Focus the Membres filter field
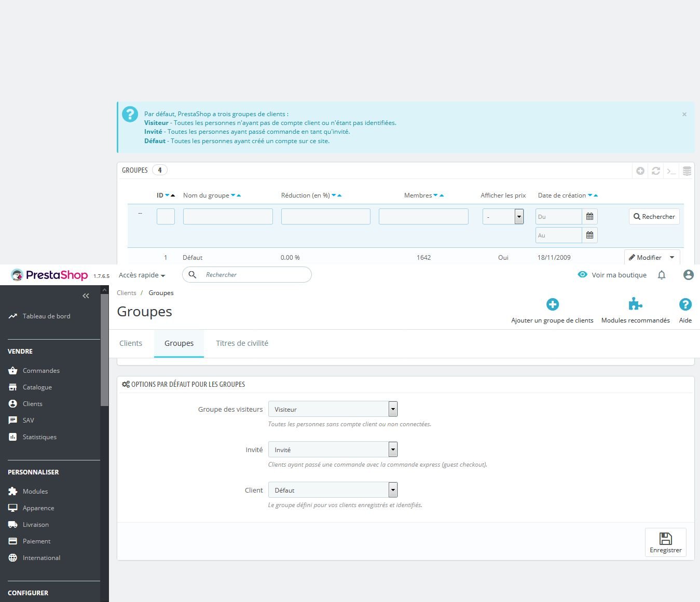 tap(423, 217)
